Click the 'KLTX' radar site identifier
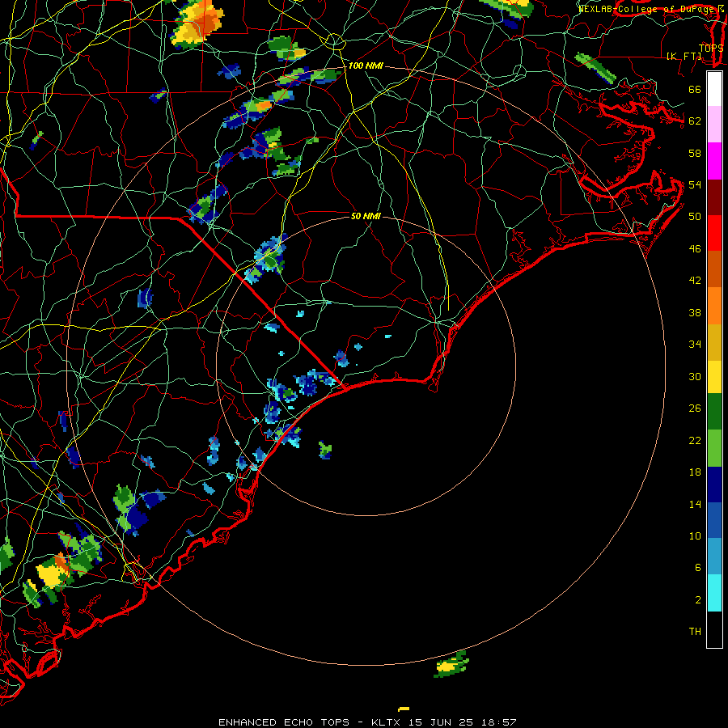The height and width of the screenshot is (728, 728). pyautogui.click(x=387, y=722)
